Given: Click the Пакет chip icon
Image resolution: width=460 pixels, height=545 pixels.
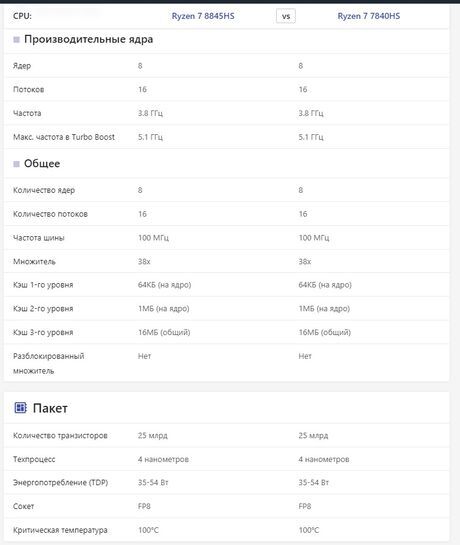Looking at the screenshot, I should [21, 407].
